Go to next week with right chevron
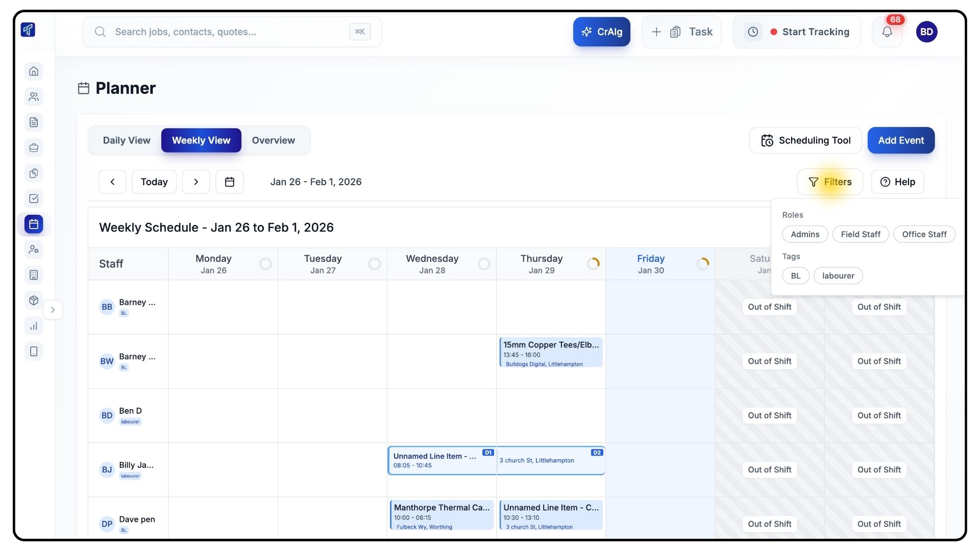980x551 pixels. coord(196,182)
